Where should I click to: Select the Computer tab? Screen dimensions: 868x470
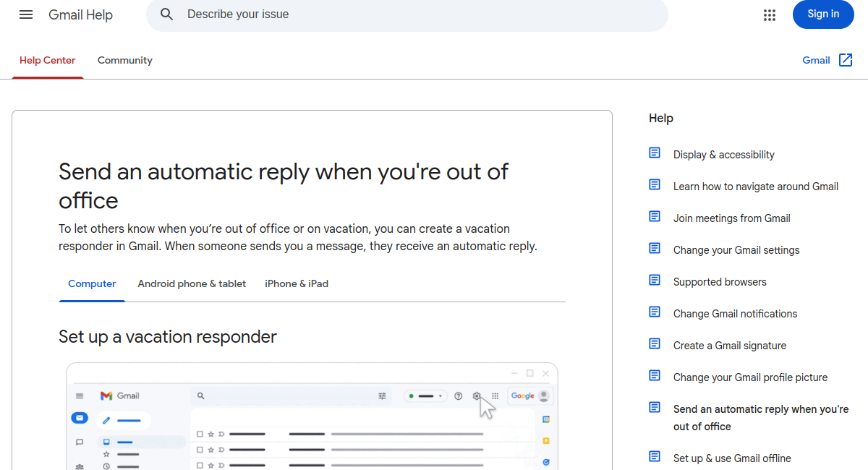[92, 284]
